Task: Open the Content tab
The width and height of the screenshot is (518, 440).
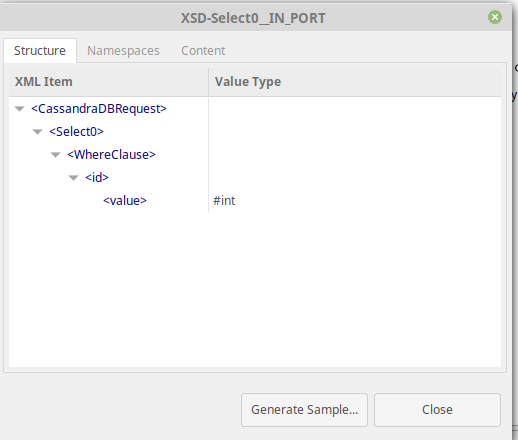Action: 203,51
